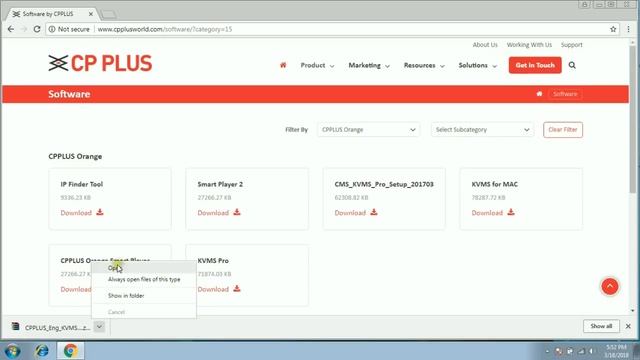Expand the Resources menu
The image size is (640, 360).
point(424,65)
